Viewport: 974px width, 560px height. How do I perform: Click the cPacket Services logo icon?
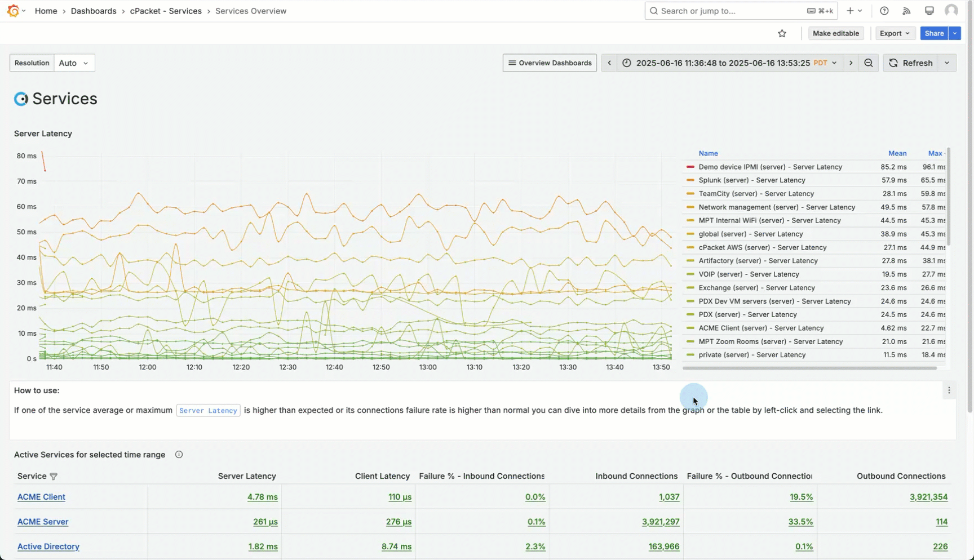(21, 99)
